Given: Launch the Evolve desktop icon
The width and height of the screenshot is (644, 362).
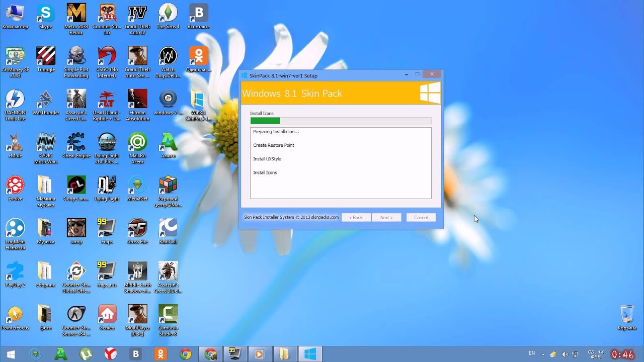Looking at the screenshot, I should pyautogui.click(x=15, y=189).
